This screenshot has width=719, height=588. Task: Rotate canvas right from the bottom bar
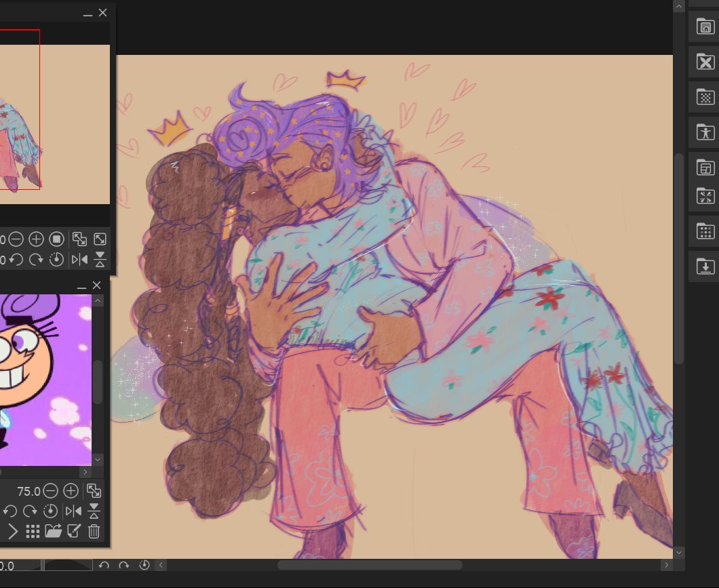coord(124,565)
